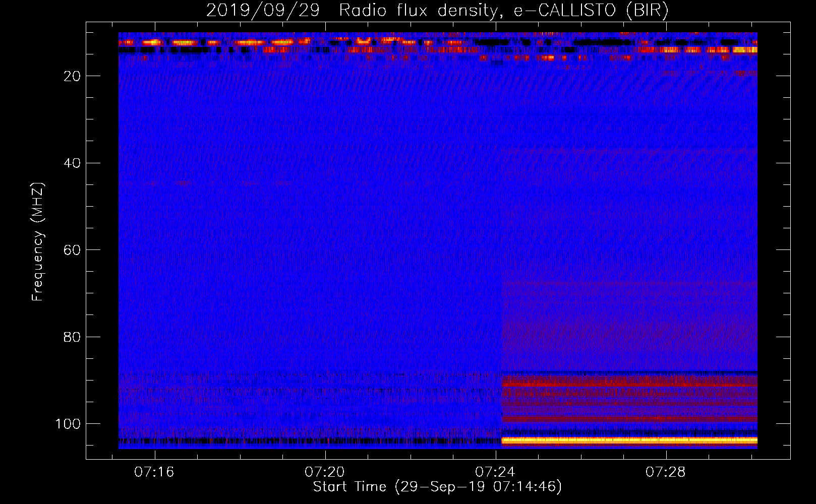The width and height of the screenshot is (816, 504).
Task: Click the 07:20 time tick label
Action: tap(325, 472)
